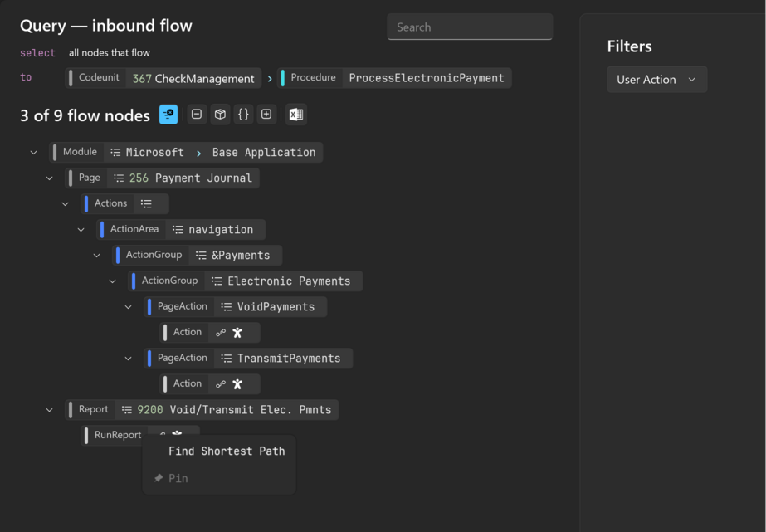Click the Action label under VoidPayments
This screenshot has width=766, height=532.
pos(187,332)
